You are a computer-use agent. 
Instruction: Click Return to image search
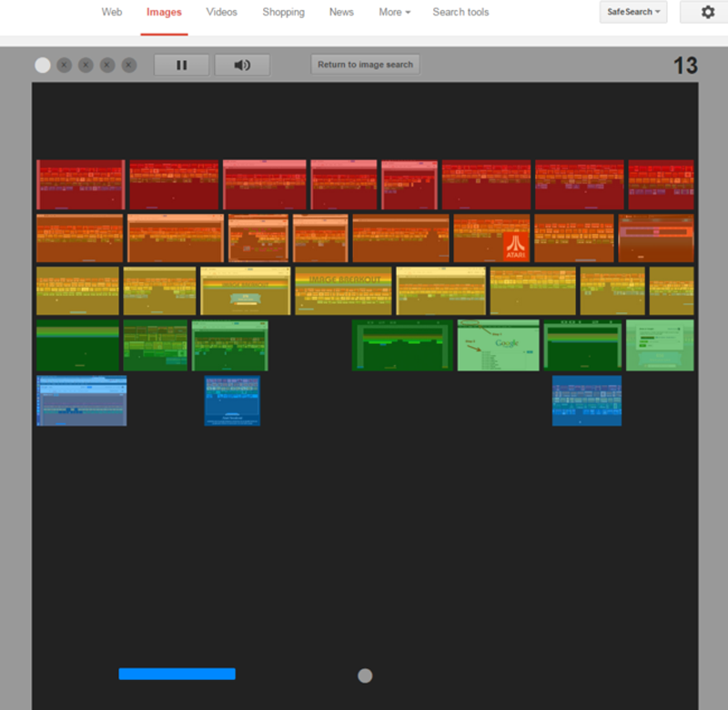365,65
